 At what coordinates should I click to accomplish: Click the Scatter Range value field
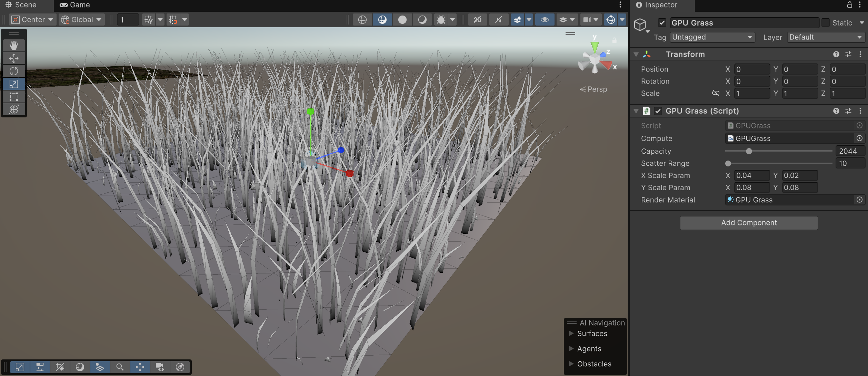[x=849, y=163]
